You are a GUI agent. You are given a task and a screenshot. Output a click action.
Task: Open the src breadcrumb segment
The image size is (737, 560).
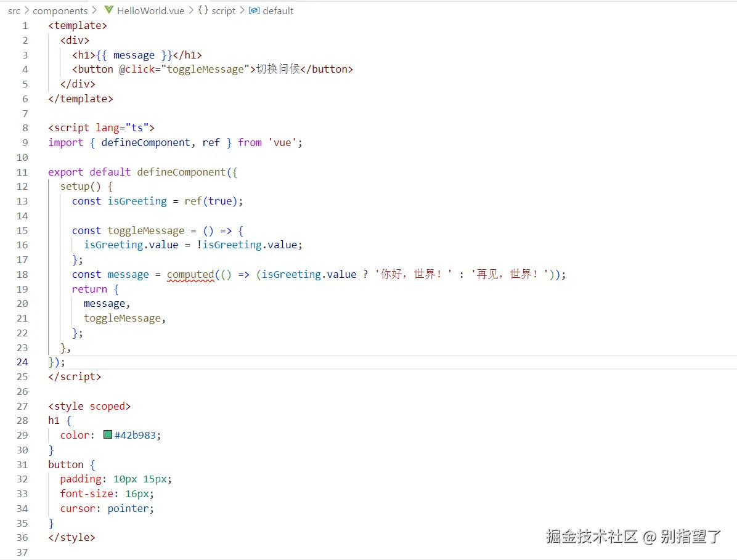14,10
